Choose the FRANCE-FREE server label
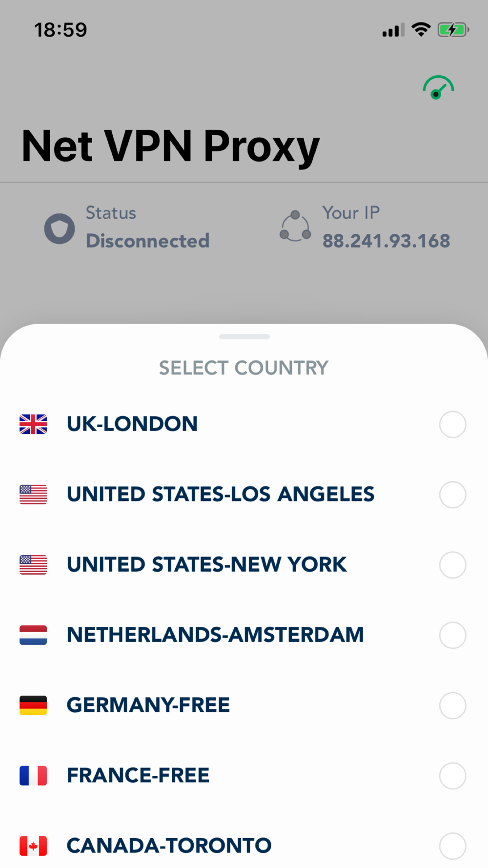488x868 pixels. pyautogui.click(x=138, y=775)
